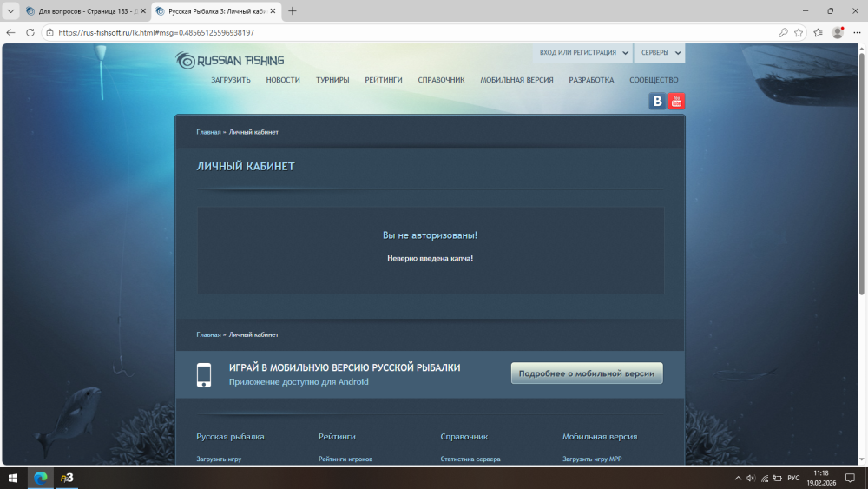Screen dimensions: 868x489
Task: Expand the СЕРВЕРЫ dropdown
Action: pos(660,53)
